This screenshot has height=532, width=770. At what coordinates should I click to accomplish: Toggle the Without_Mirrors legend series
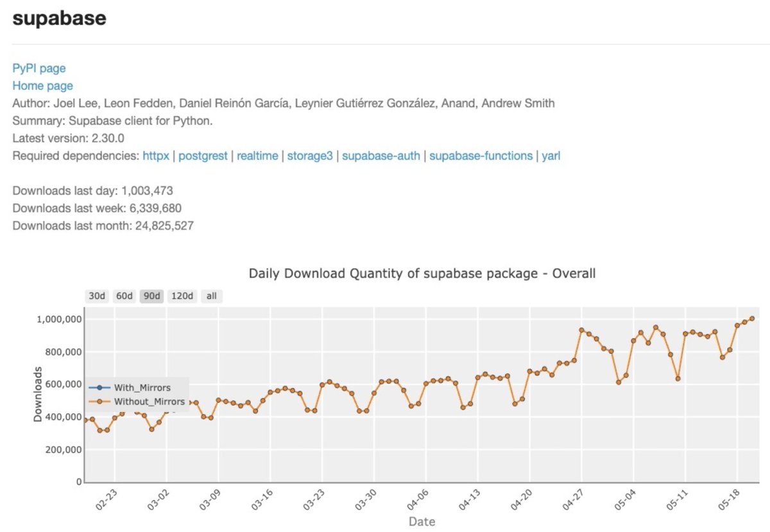(x=136, y=402)
